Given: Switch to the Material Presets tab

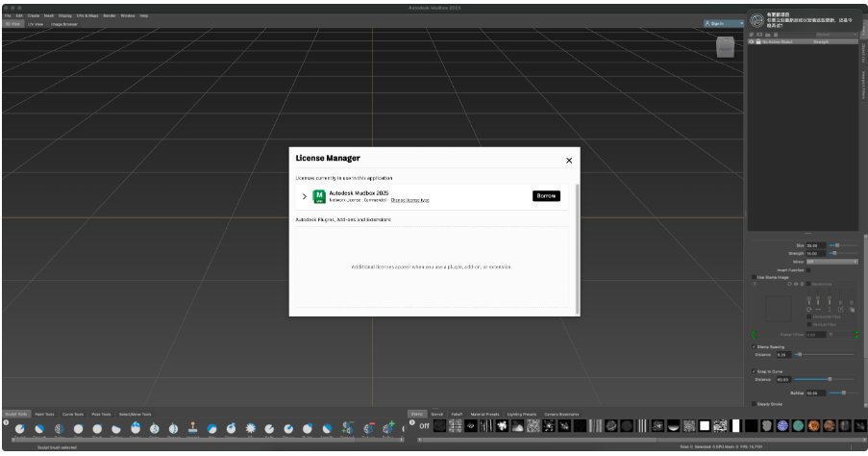Looking at the screenshot, I should tap(484, 415).
